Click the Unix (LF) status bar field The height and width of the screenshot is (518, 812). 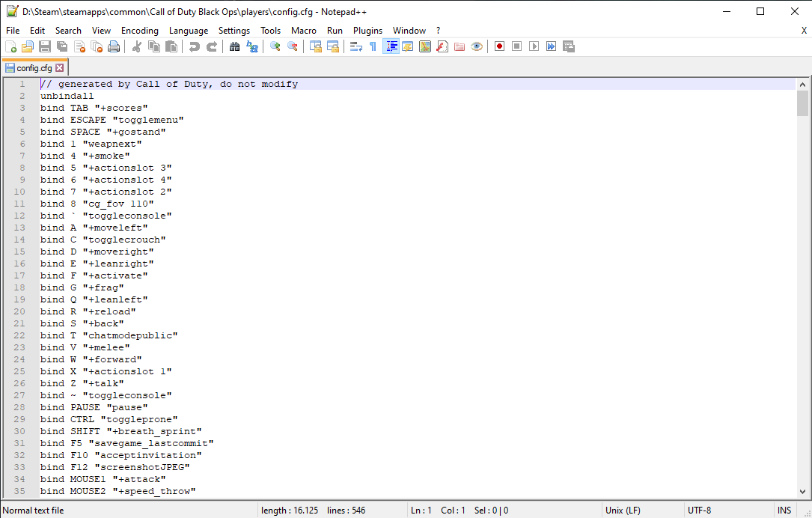pyautogui.click(x=623, y=511)
